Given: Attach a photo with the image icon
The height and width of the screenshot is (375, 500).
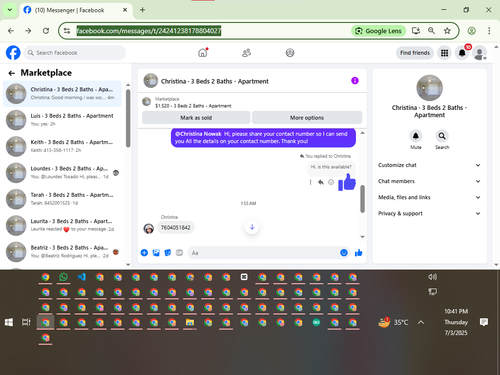Looking at the screenshot, I should coord(156,253).
